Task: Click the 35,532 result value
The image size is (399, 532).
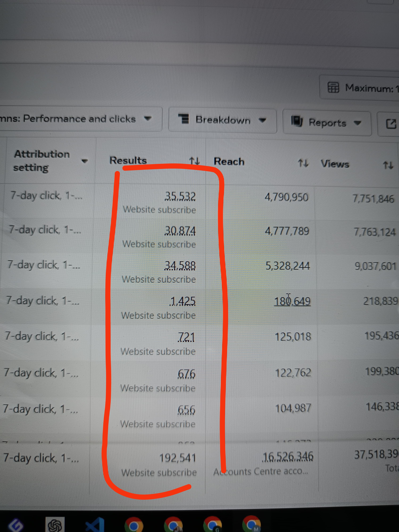Action: pos(180,196)
